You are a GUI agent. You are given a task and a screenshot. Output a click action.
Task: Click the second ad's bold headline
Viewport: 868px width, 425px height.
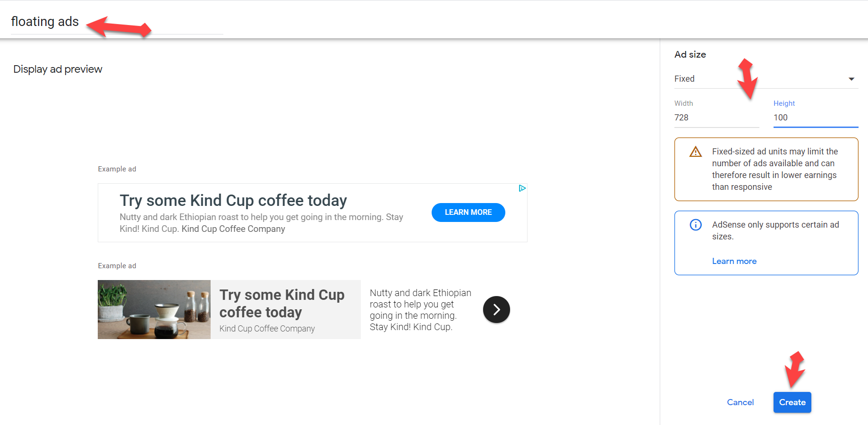point(282,303)
